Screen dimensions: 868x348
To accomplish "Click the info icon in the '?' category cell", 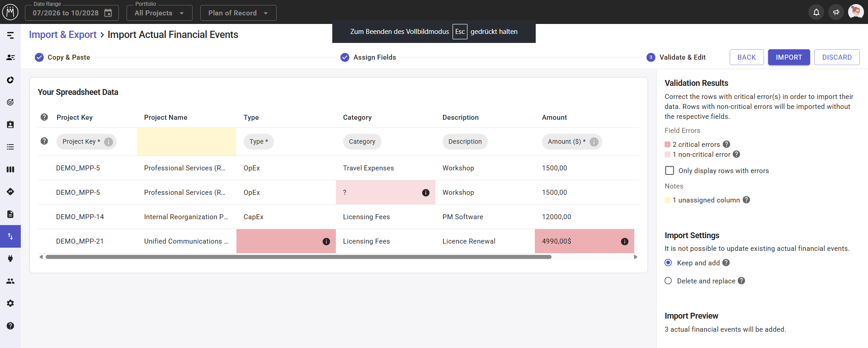I will (426, 193).
